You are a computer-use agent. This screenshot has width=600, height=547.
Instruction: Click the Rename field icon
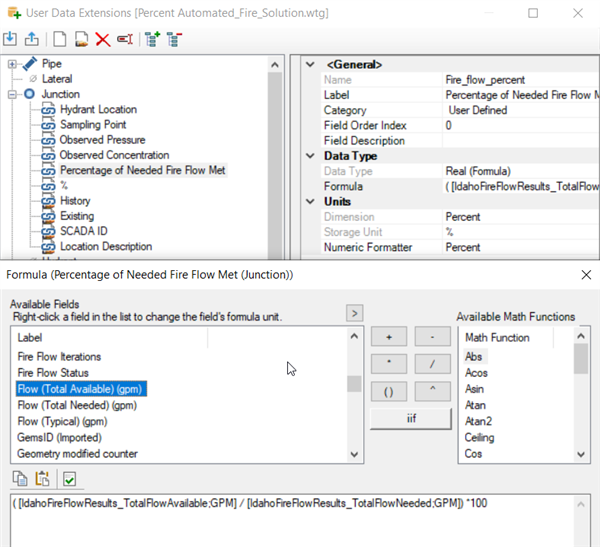[124, 40]
